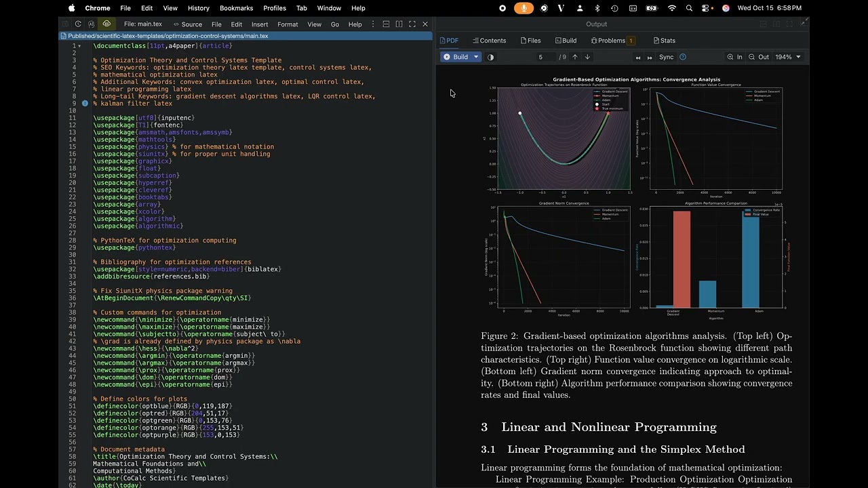
Task: Switch to the Stats tab
Action: 664,41
